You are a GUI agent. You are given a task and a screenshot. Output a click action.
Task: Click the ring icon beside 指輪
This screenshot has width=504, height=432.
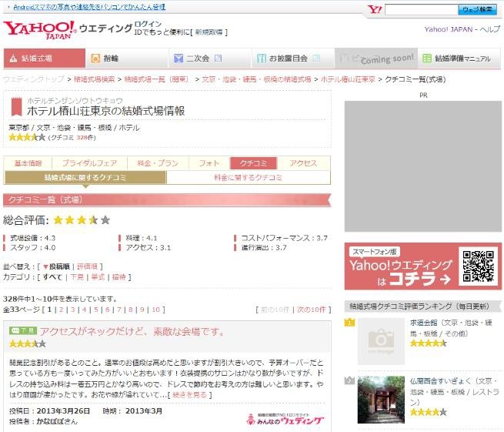95,59
